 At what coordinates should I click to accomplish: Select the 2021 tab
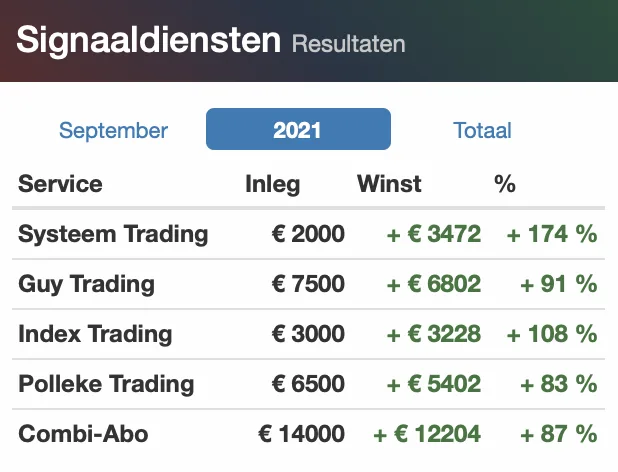(298, 129)
